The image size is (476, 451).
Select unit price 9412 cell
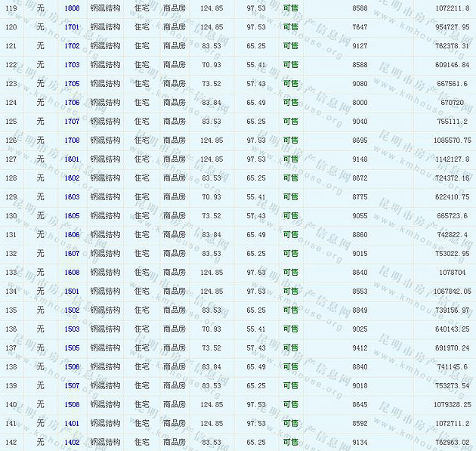pos(360,348)
